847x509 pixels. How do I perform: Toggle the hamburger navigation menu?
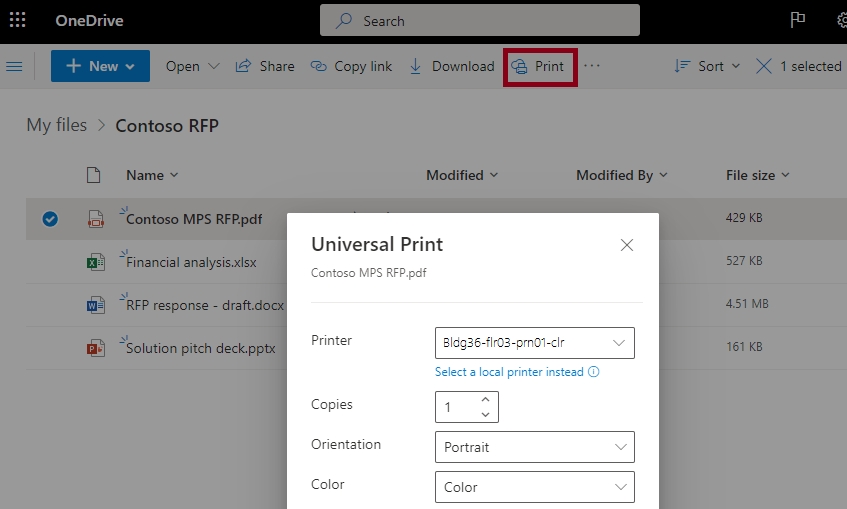tap(14, 66)
